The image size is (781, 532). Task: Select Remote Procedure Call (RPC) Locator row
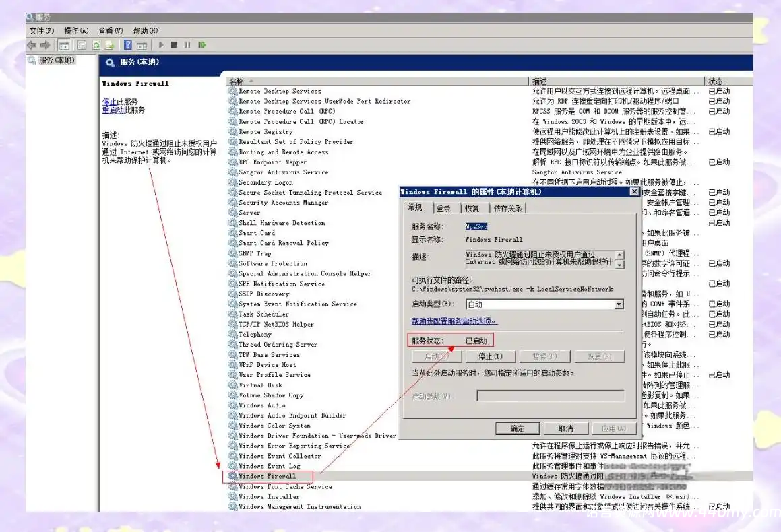pos(301,121)
